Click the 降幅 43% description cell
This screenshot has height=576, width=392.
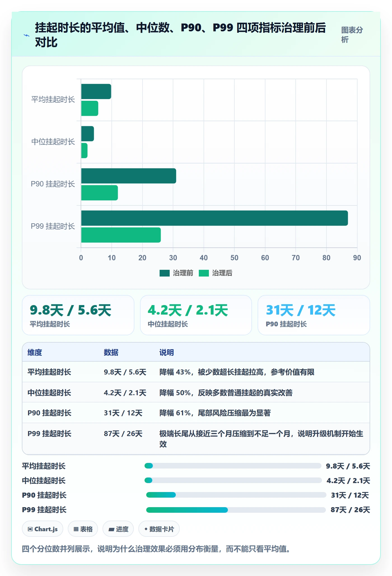(237, 372)
